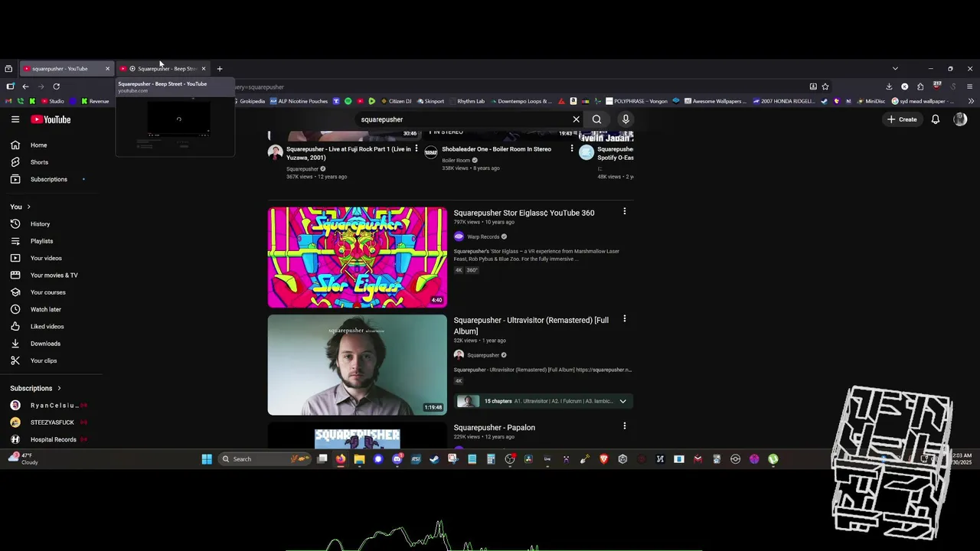Show more bookmarks overflow chevron
Viewport: 980px width, 551px height.
pyautogui.click(x=971, y=101)
